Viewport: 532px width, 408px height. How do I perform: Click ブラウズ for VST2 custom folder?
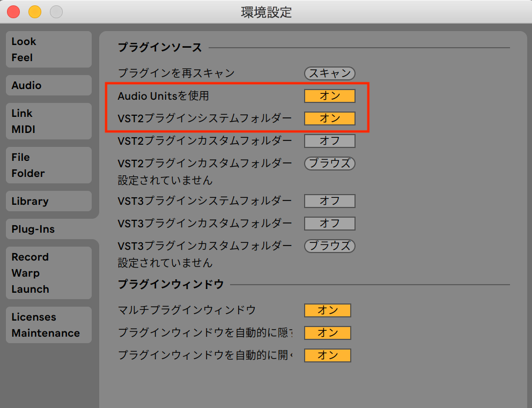[329, 164]
